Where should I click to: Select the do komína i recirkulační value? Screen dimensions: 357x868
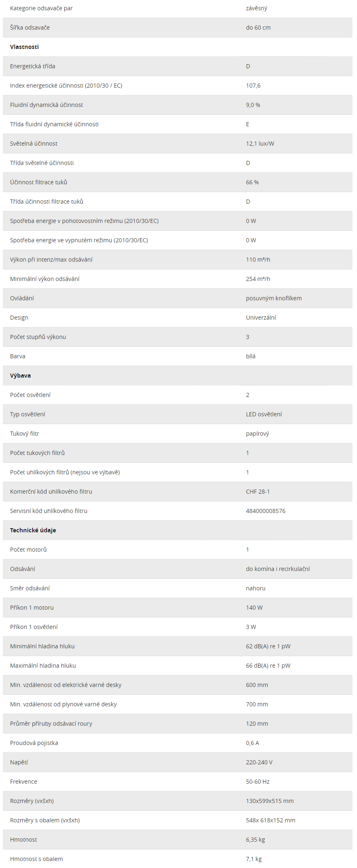(278, 569)
